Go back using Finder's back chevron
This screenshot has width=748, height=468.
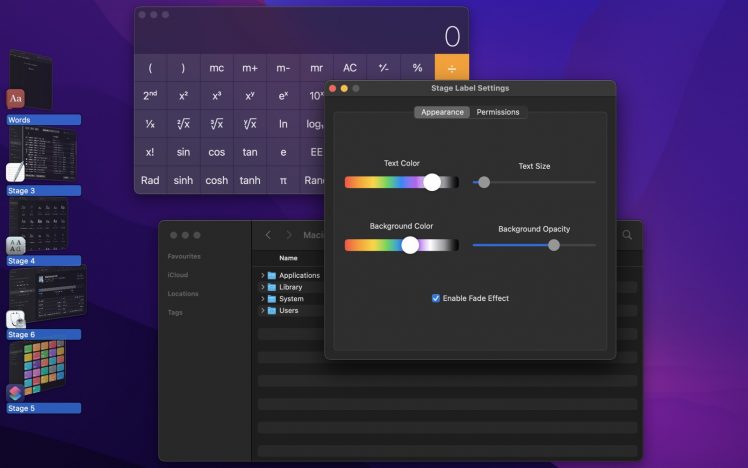268,235
